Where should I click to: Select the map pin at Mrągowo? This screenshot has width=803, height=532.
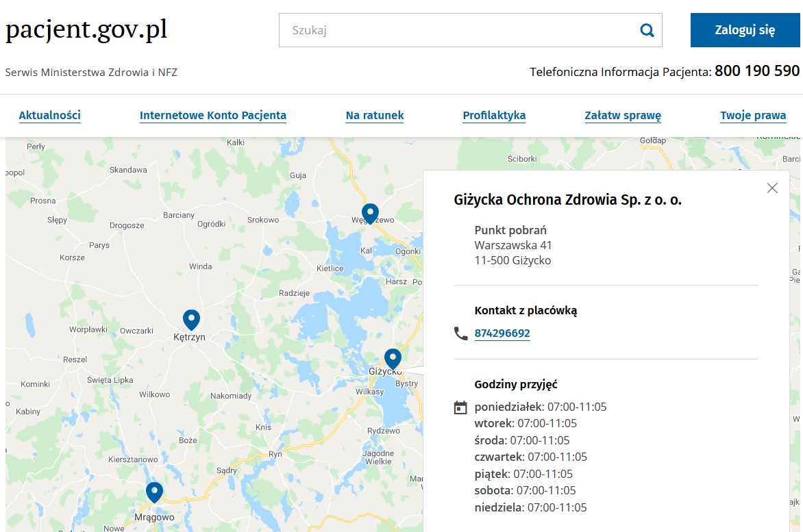pos(154,492)
